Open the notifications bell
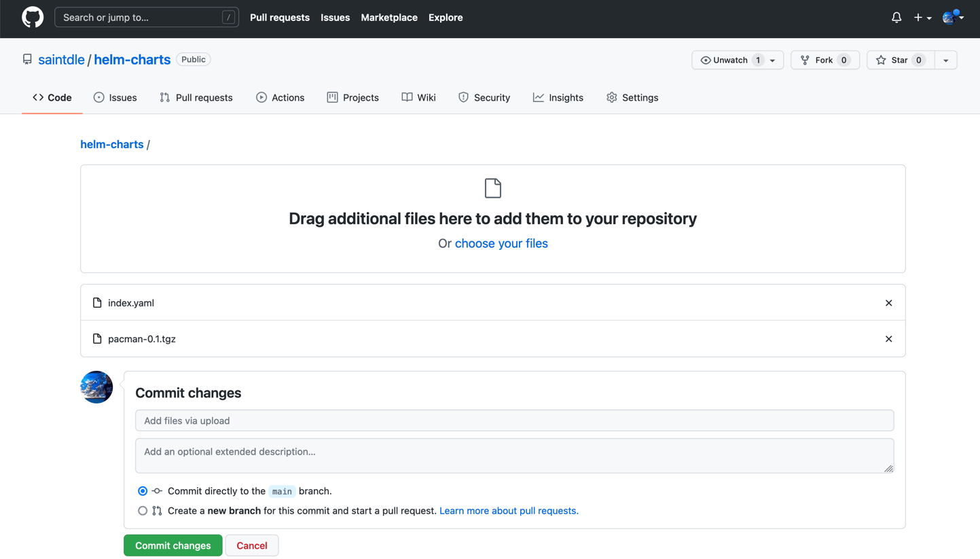 click(896, 18)
